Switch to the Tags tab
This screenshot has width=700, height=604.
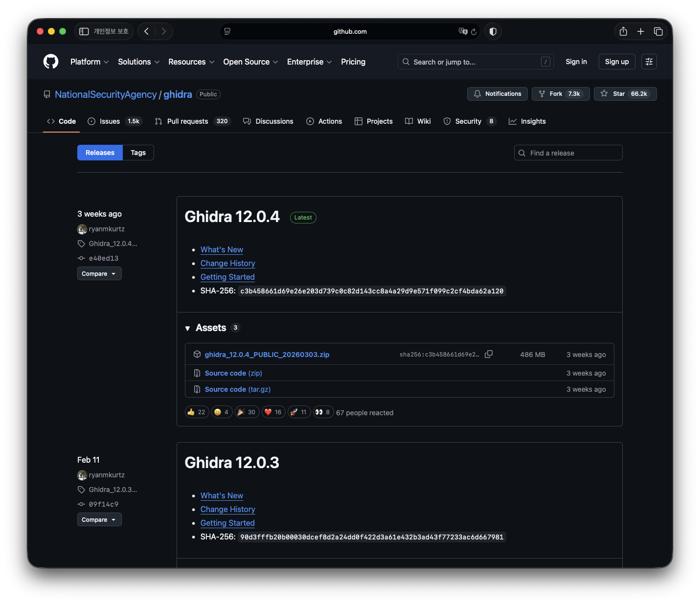click(x=138, y=153)
